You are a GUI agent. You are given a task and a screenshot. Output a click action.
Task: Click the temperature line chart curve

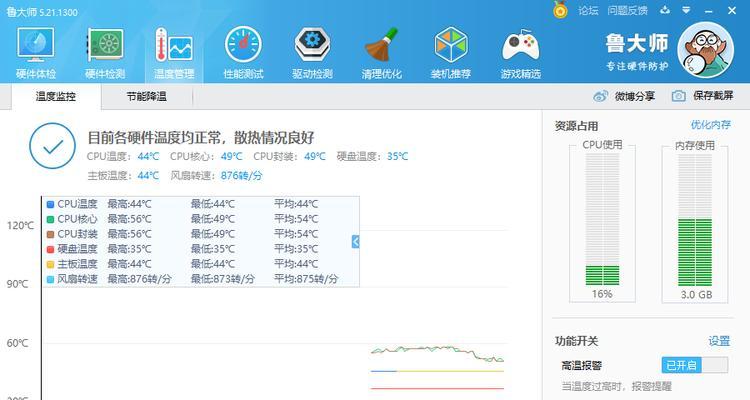[437, 353]
